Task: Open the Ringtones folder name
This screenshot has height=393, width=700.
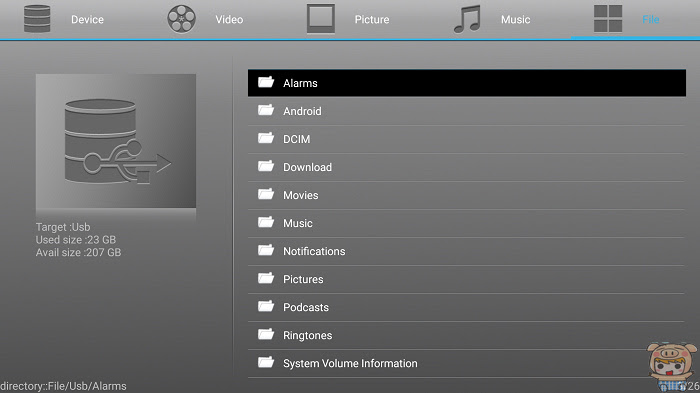Action: (x=308, y=335)
